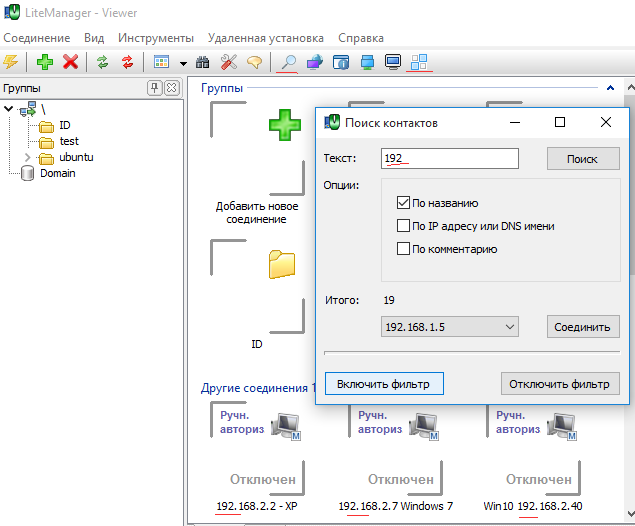This screenshot has height=526, width=635.
Task: Click the black monitor toolbar icon
Action: click(393, 62)
